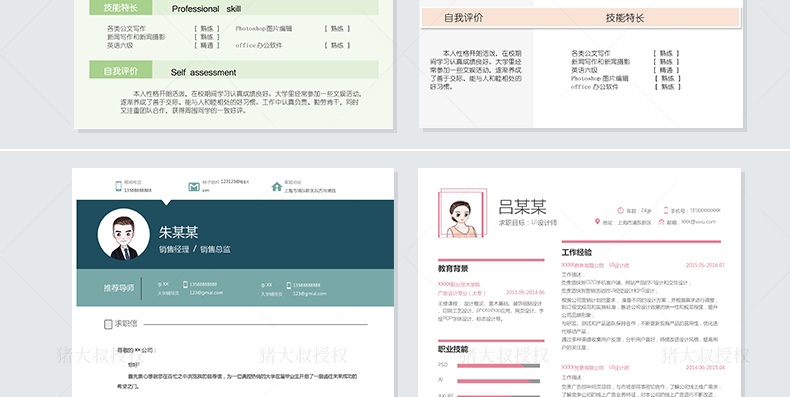Screen dimensions: 790x397
Task: Click the teal email envelope icon
Action: pos(193,187)
